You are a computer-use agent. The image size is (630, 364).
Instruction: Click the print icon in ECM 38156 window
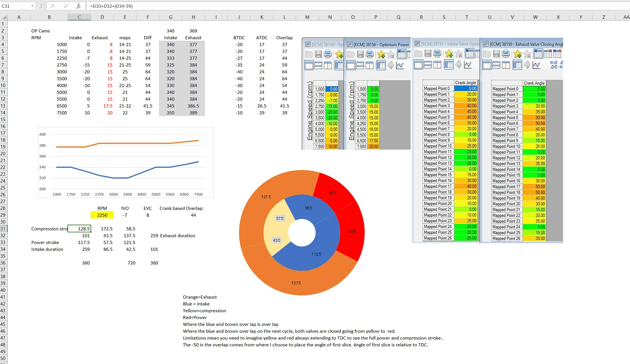[x=370, y=54]
